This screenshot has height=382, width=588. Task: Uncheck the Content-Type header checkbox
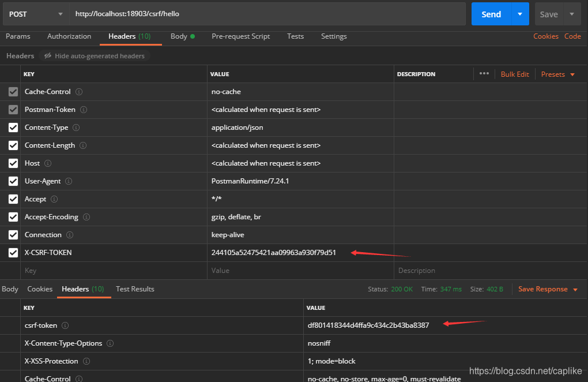(x=13, y=127)
